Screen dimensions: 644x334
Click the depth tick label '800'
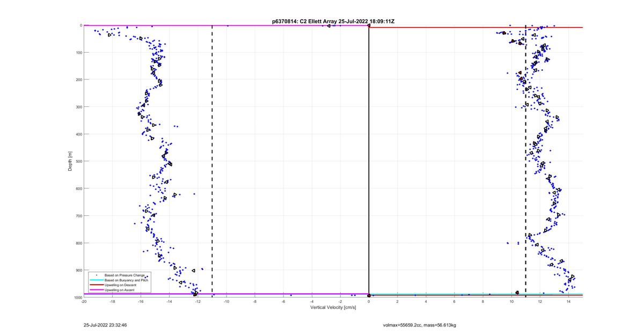coord(78,243)
